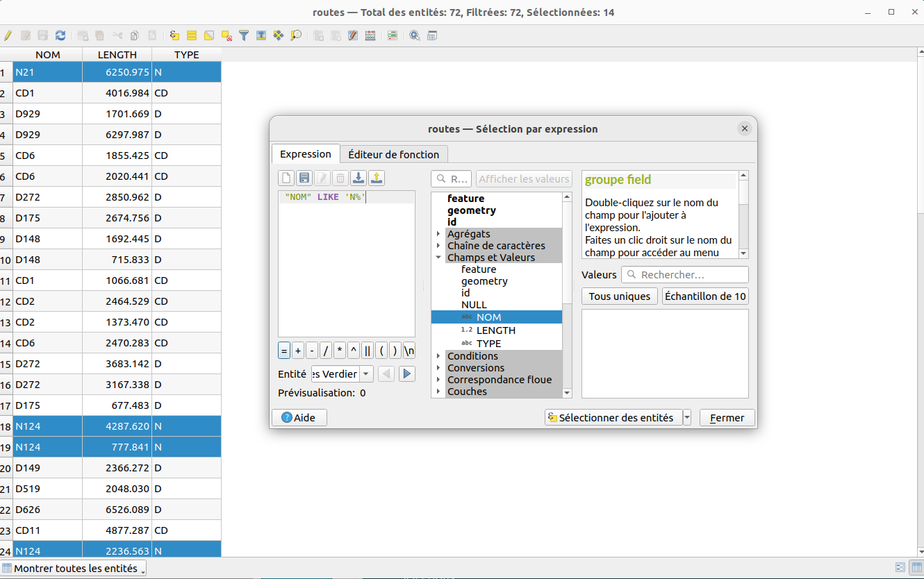Expand the Conversions function group
Image resolution: width=924 pixels, height=579 pixels.
[x=438, y=368]
